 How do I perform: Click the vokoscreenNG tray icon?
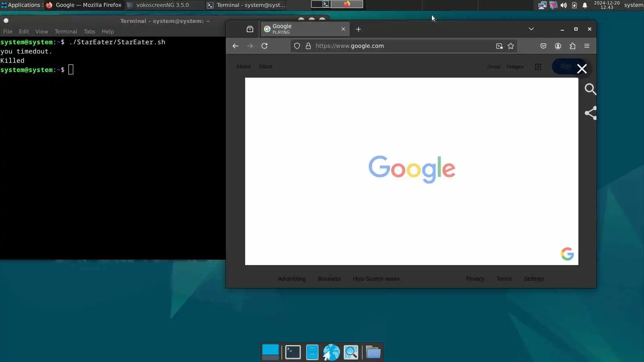click(x=553, y=5)
